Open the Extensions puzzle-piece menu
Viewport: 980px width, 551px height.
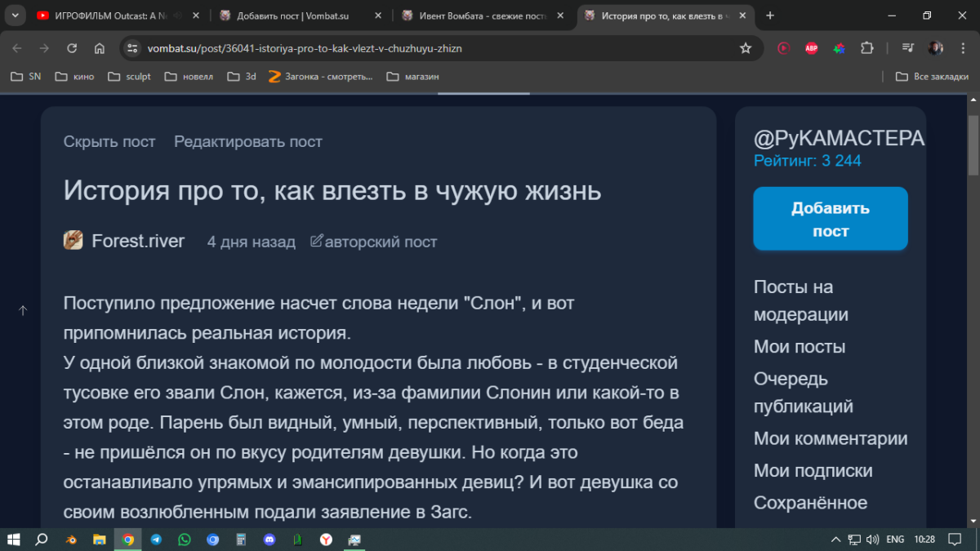pyautogui.click(x=867, y=48)
